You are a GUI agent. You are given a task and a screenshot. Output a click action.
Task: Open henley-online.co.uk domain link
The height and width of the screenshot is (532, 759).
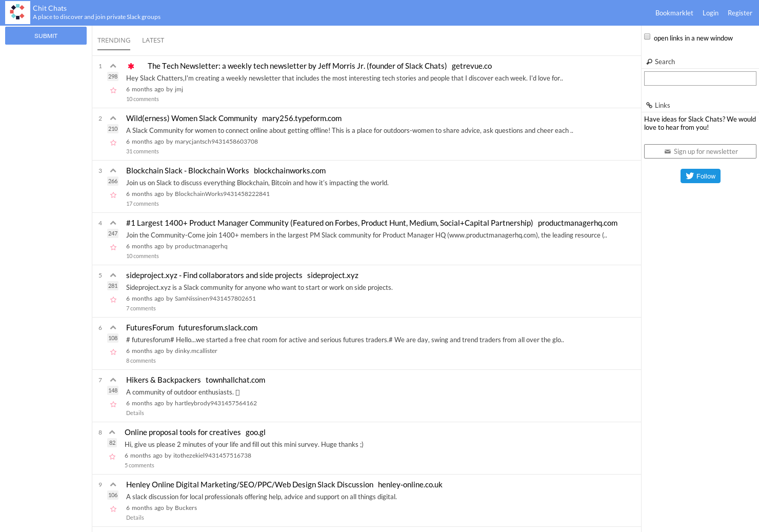(x=410, y=484)
